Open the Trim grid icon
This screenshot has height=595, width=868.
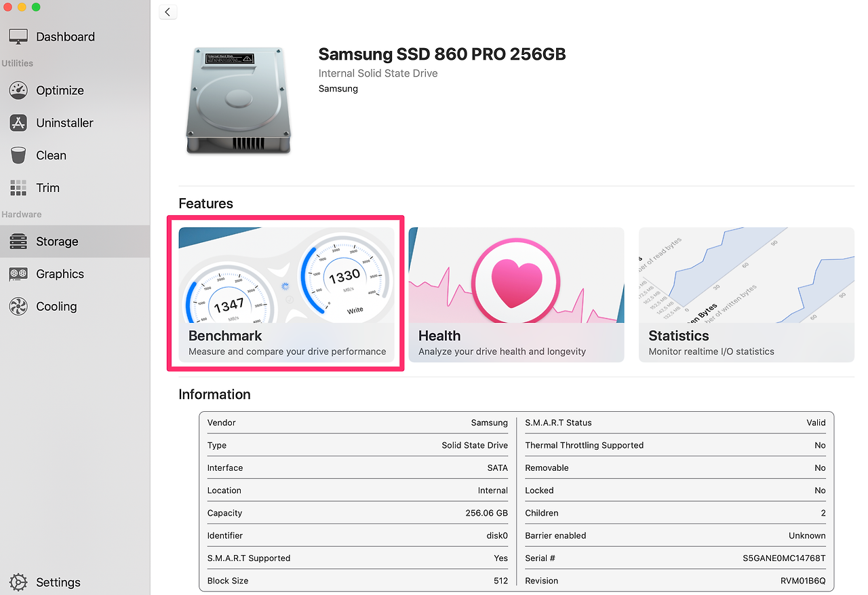18,188
